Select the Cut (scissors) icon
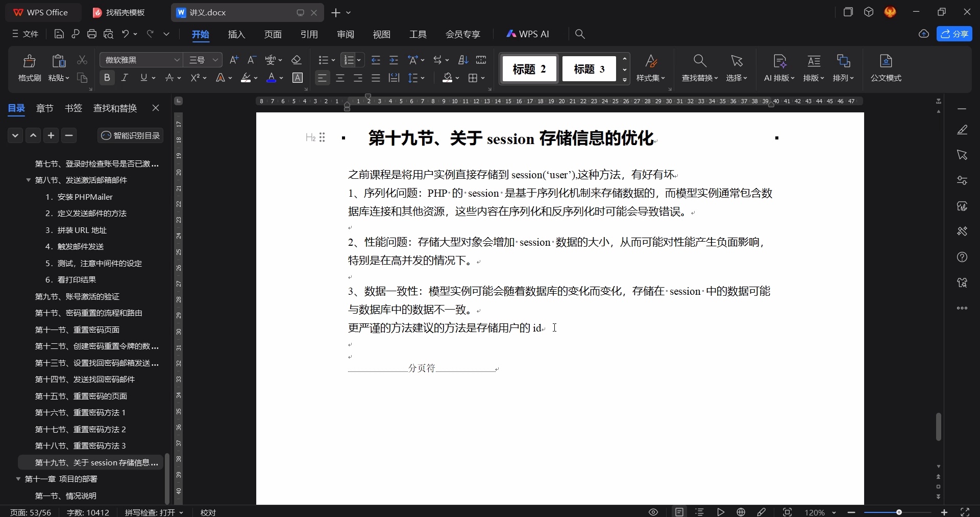Image resolution: width=980 pixels, height=517 pixels. pyautogui.click(x=82, y=60)
